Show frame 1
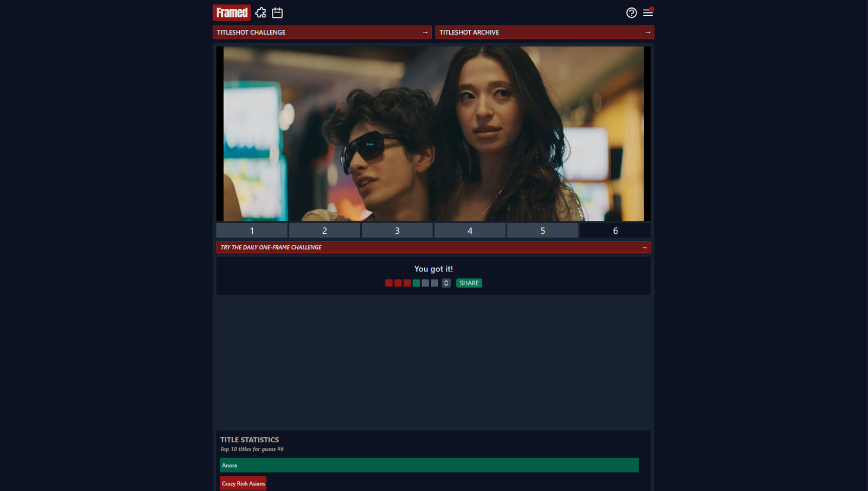Screen dimensions: 868x491 coord(252,231)
